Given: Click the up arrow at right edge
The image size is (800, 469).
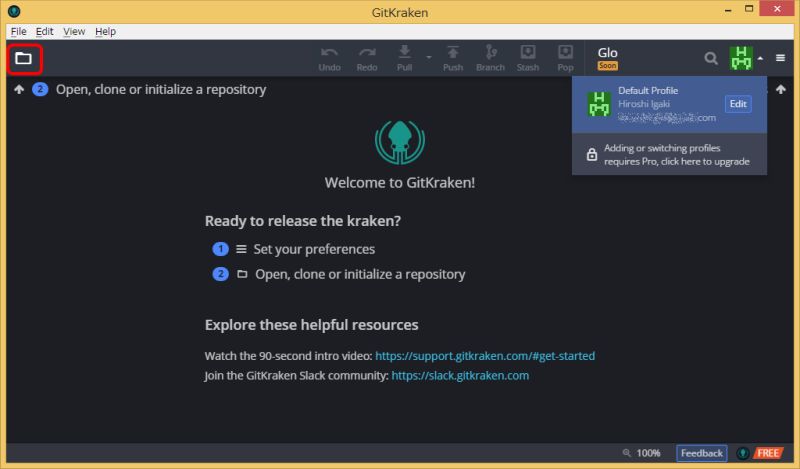Looking at the screenshot, I should (x=781, y=90).
